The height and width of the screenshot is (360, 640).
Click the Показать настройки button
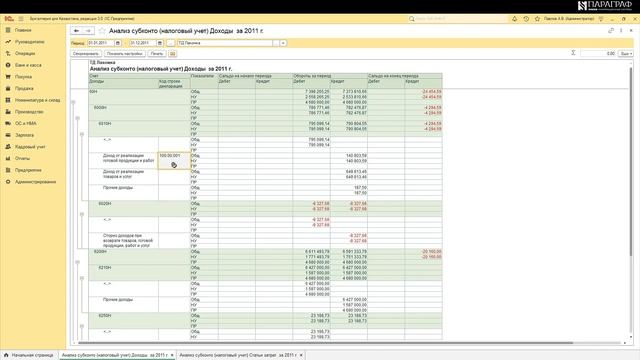[x=124, y=53]
